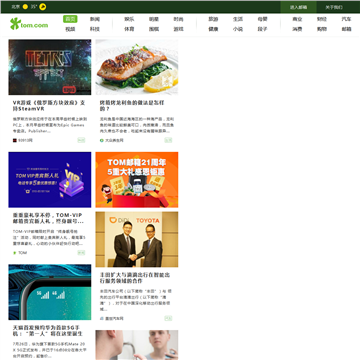Click the 北京 city label
This screenshot has height=360, width=360.
pos(16,7)
